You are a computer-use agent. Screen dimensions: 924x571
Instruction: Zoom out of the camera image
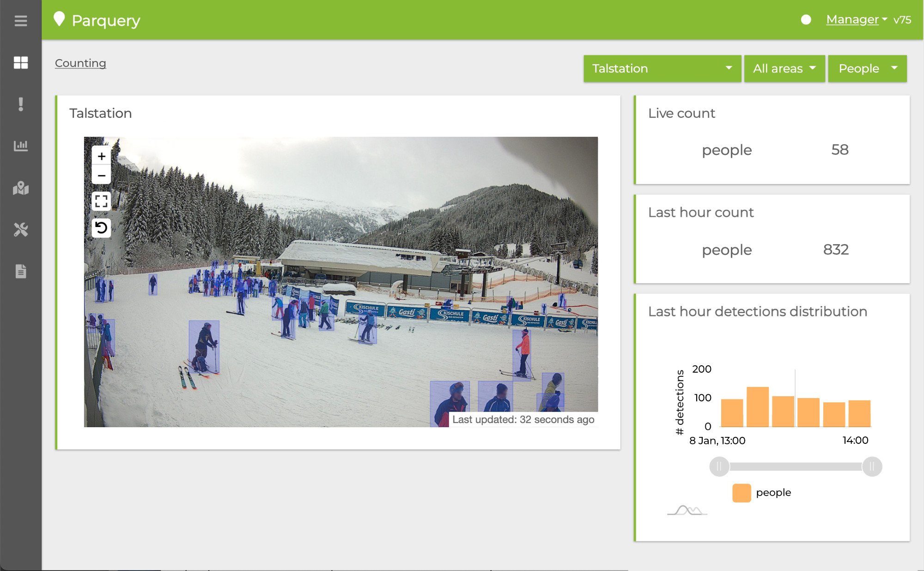[x=101, y=175]
